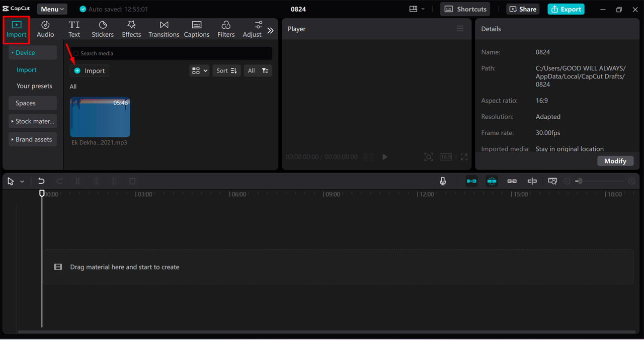644x340 pixels.
Task: Open the grid view mode dropdown
Action: (199, 71)
